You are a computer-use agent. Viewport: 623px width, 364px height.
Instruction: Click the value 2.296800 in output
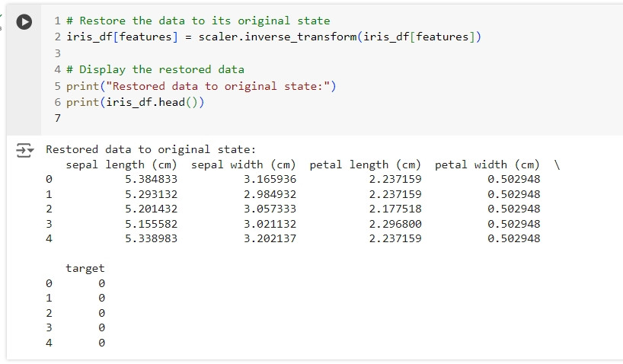coord(395,224)
